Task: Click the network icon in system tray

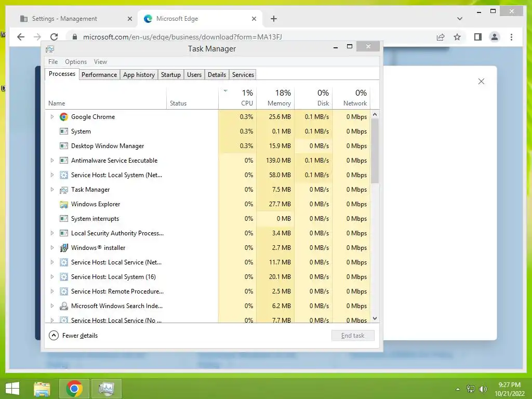Action: [x=471, y=389]
